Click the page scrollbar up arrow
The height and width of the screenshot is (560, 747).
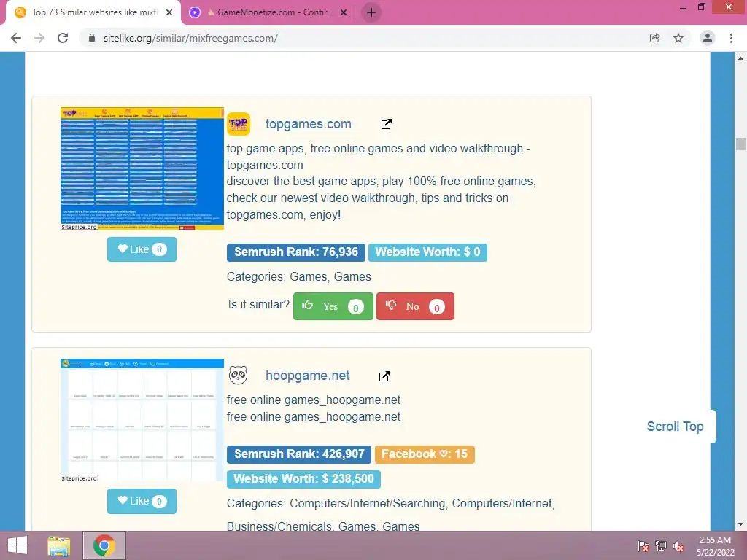click(740, 58)
